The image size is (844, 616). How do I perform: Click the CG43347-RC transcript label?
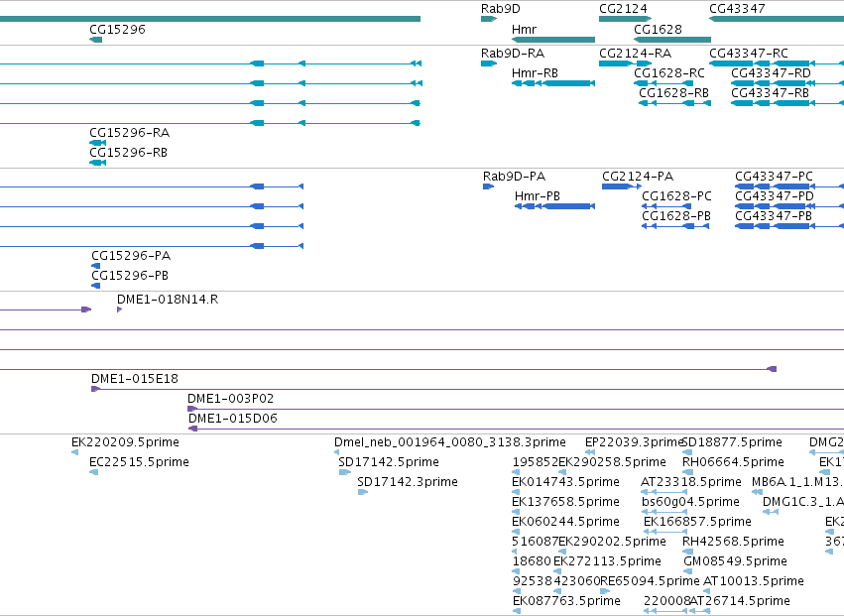point(749,54)
